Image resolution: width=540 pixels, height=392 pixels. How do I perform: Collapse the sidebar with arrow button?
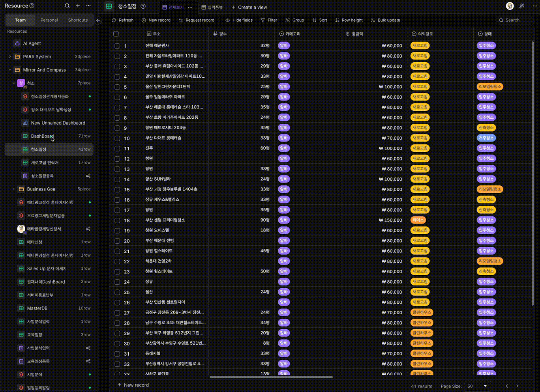point(98,21)
